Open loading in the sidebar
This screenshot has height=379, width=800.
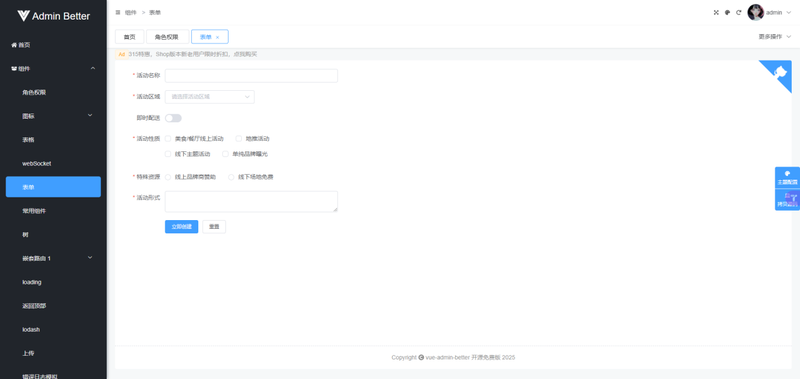(x=53, y=282)
